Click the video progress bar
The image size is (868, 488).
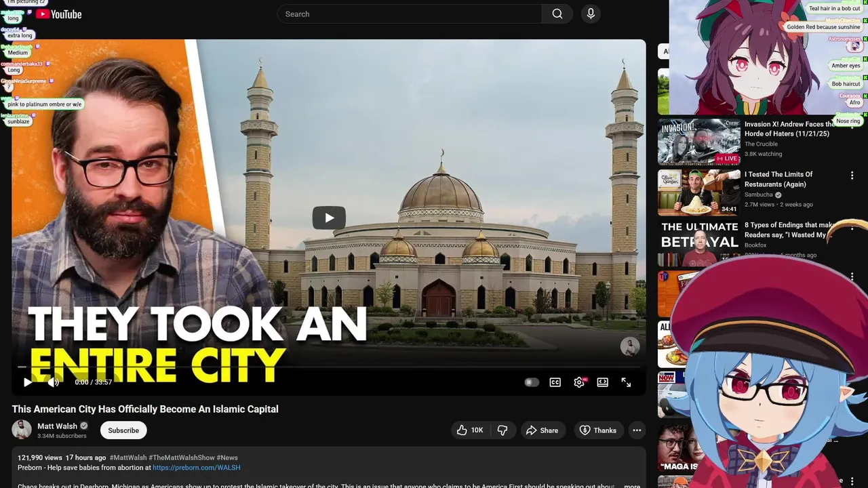(329, 367)
